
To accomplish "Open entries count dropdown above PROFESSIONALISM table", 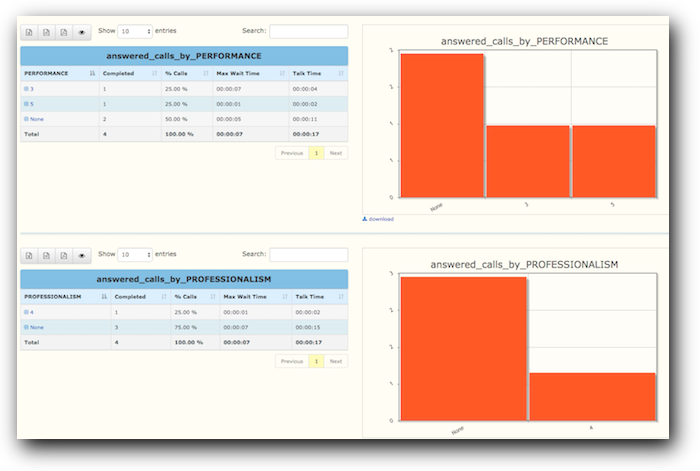I will pyautogui.click(x=135, y=254).
